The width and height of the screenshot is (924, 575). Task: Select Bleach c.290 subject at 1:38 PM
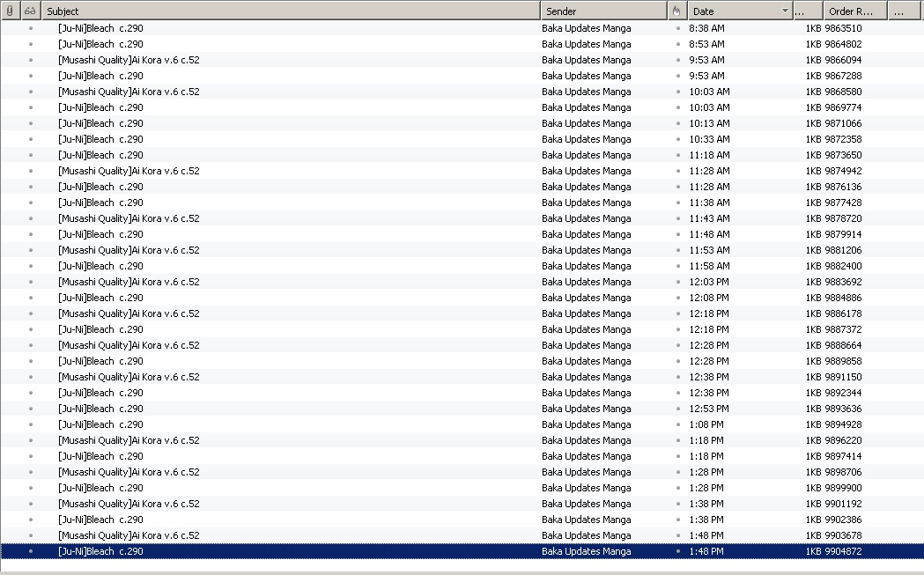point(100,520)
